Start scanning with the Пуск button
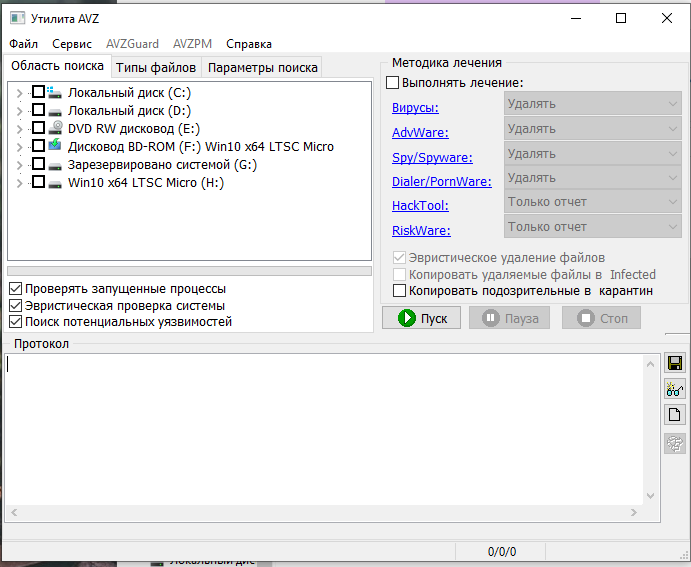Image resolution: width=691 pixels, height=567 pixels. coord(421,318)
